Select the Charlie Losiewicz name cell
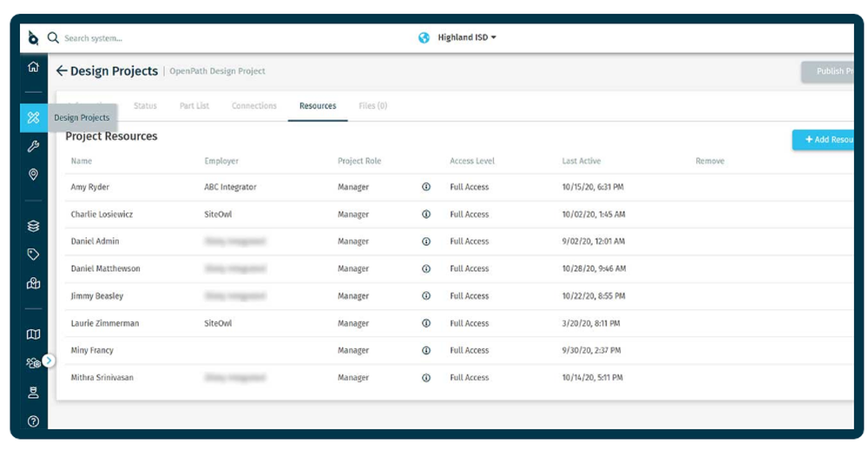Image resolution: width=868 pixels, height=450 pixels. coord(102,215)
